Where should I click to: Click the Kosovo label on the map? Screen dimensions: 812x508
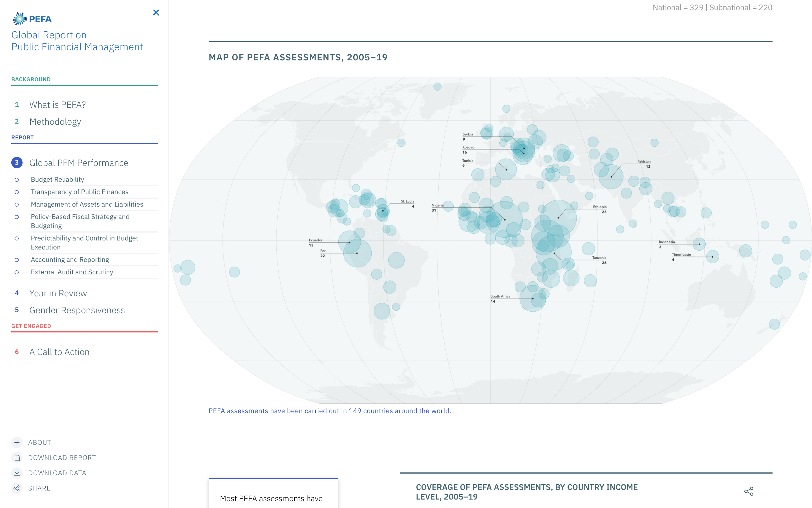pos(468,147)
